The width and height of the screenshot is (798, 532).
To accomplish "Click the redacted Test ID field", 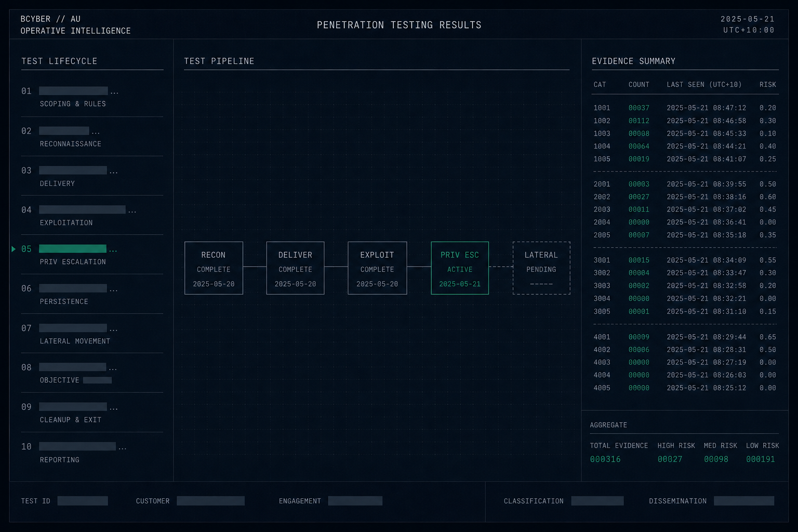I will click(x=83, y=501).
